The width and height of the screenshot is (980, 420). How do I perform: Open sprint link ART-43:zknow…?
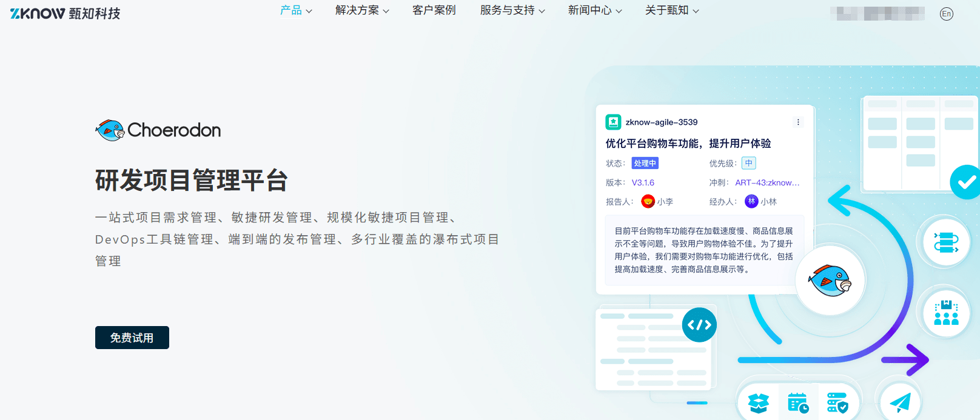[767, 182]
